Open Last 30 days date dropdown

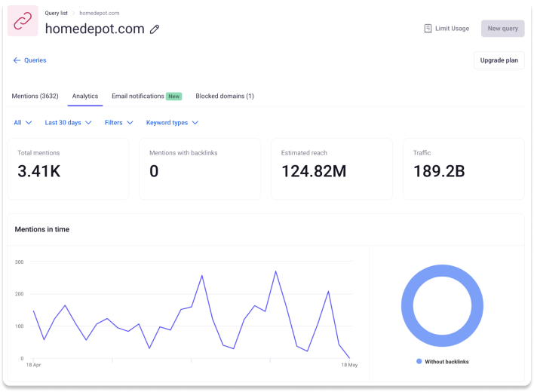68,122
